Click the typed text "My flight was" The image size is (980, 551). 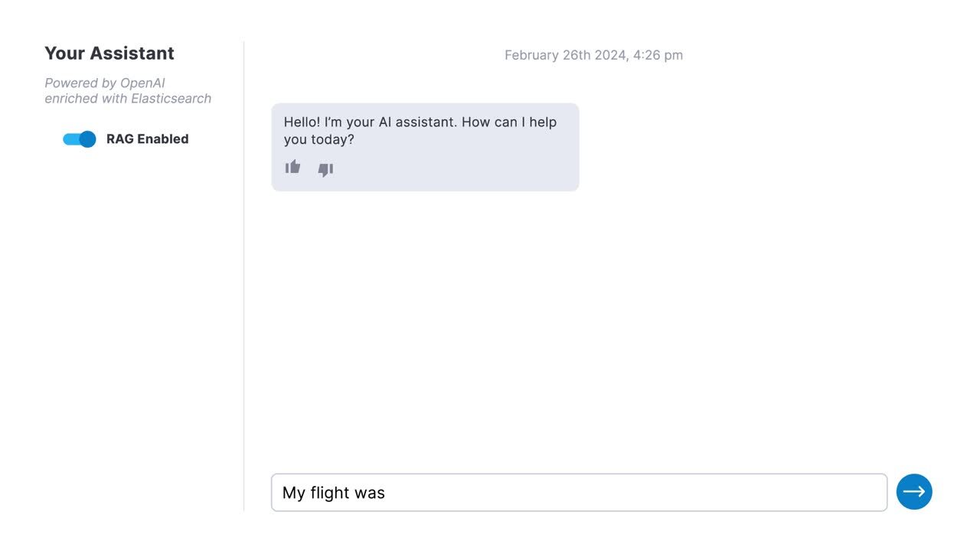[334, 493]
